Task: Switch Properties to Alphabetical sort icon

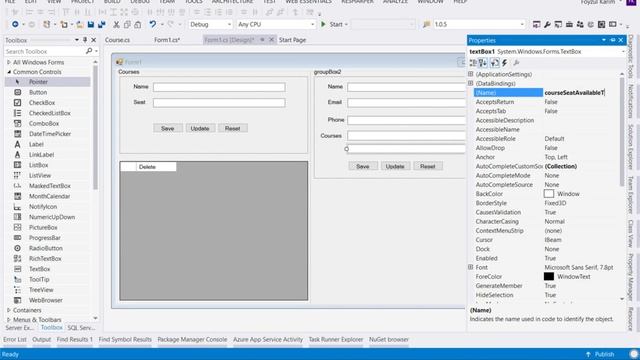Action: 483,63
